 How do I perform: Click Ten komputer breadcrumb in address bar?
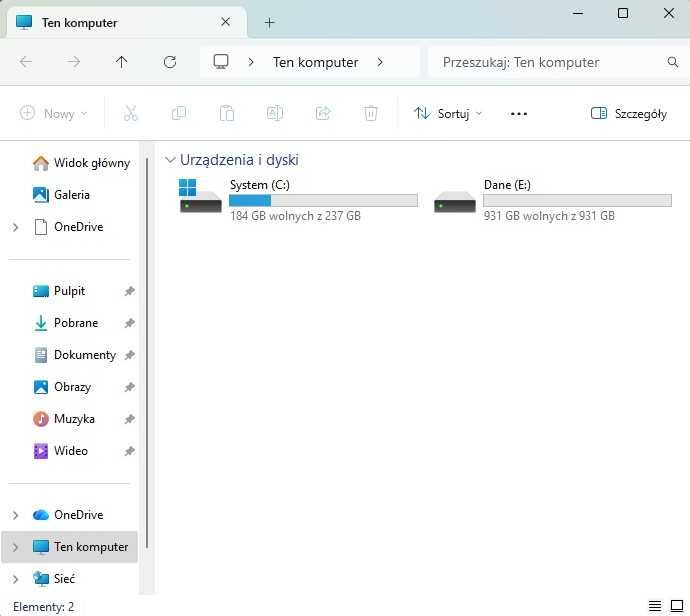point(316,62)
